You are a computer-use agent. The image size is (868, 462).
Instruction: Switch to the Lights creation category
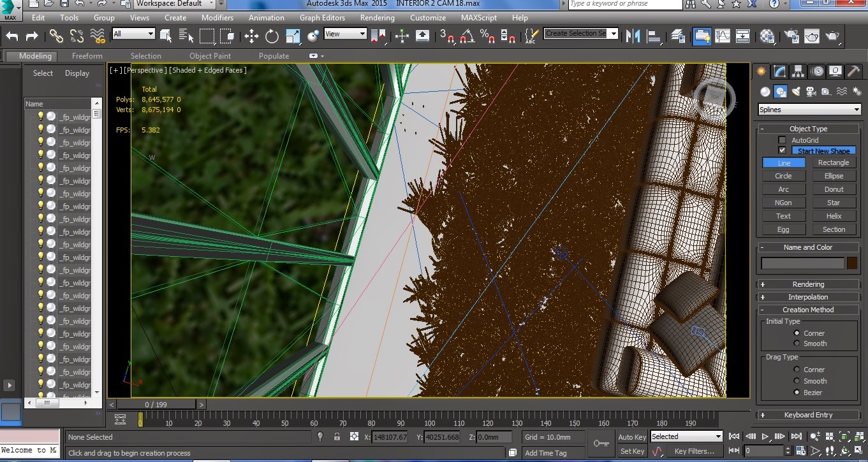(x=797, y=91)
